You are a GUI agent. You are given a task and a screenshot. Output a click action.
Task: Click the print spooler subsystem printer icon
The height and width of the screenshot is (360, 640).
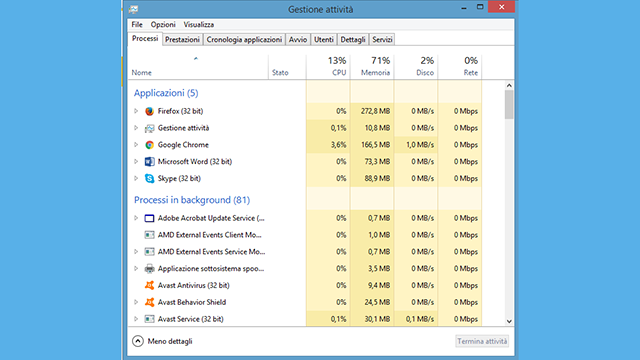point(149,269)
